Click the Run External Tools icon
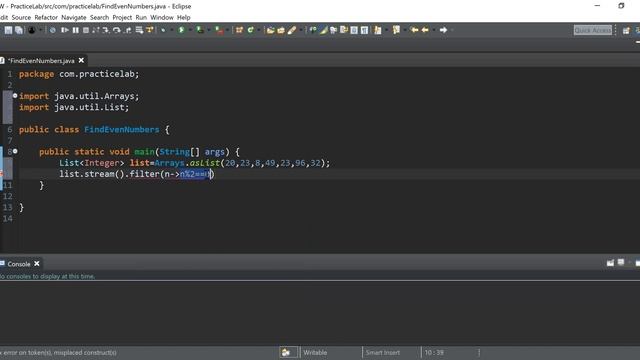Image resolution: width=640 pixels, height=360 pixels. click(219, 30)
